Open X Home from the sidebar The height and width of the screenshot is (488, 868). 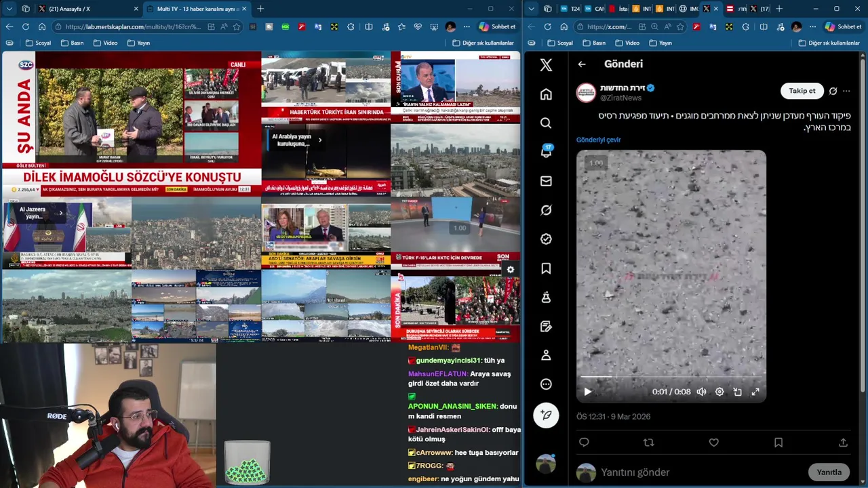click(546, 94)
